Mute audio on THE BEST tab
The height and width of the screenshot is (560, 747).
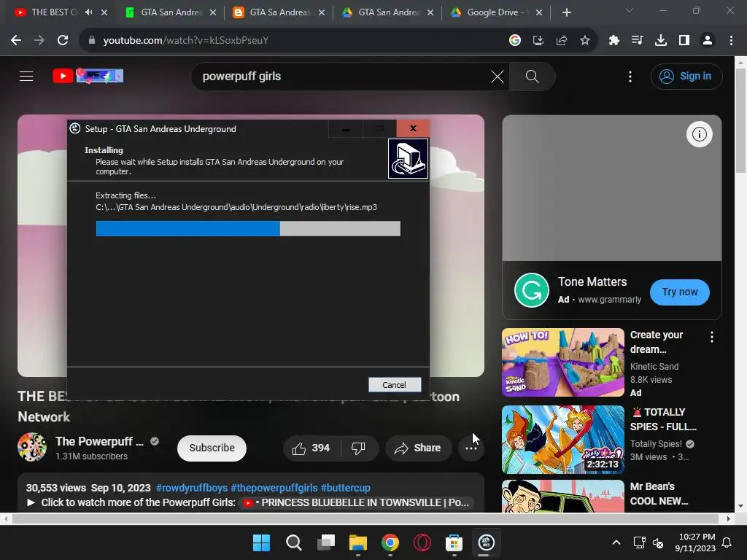coord(88,12)
